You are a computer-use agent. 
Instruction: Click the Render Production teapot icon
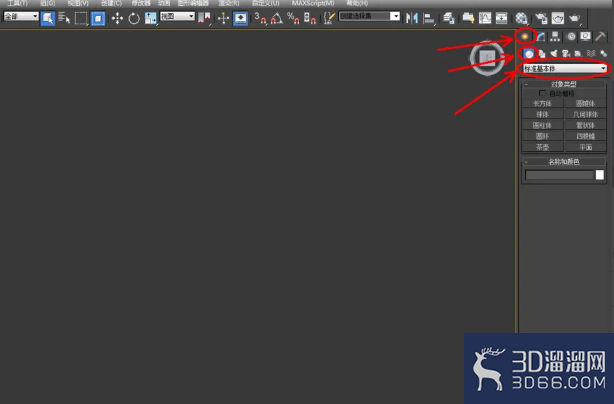point(574,18)
